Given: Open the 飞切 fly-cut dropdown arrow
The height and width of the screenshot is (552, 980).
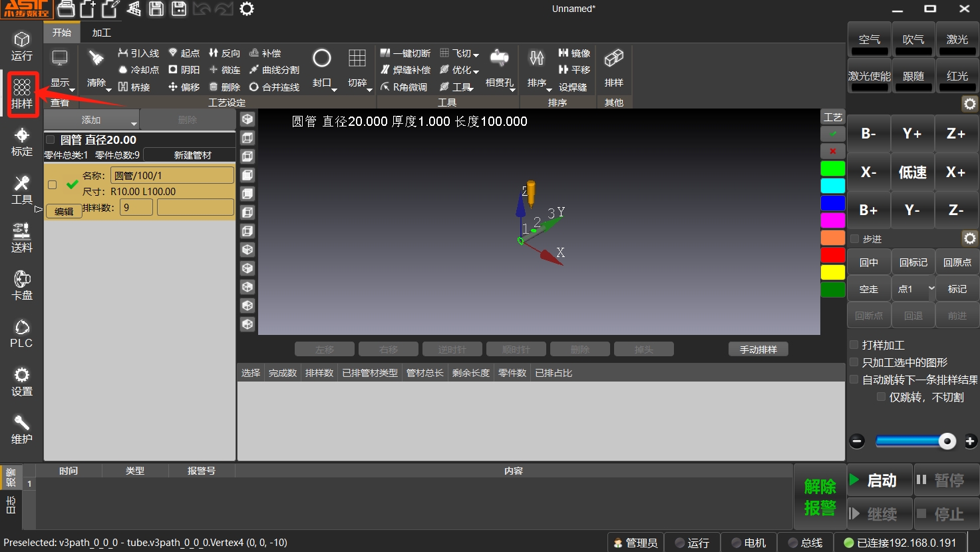Looking at the screenshot, I should tap(476, 55).
